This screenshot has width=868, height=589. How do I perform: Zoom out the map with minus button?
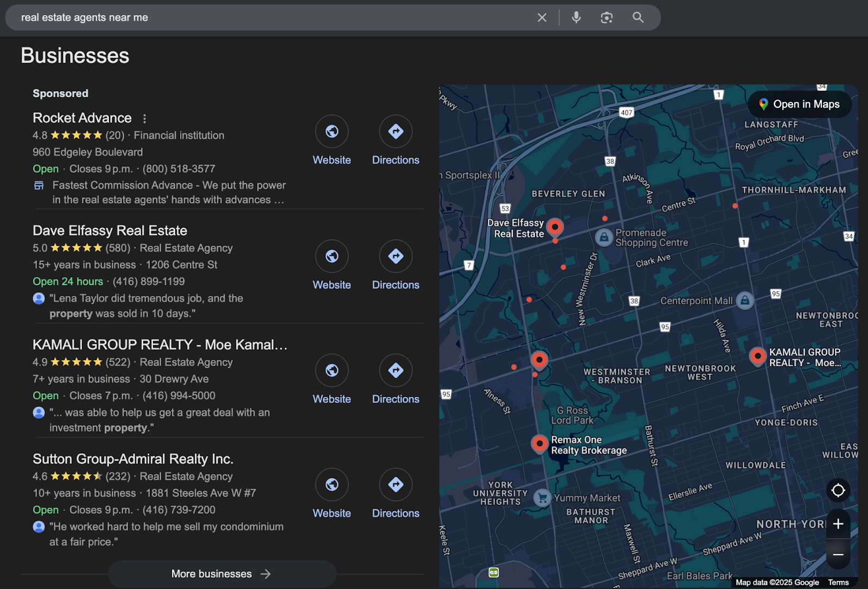coord(838,554)
